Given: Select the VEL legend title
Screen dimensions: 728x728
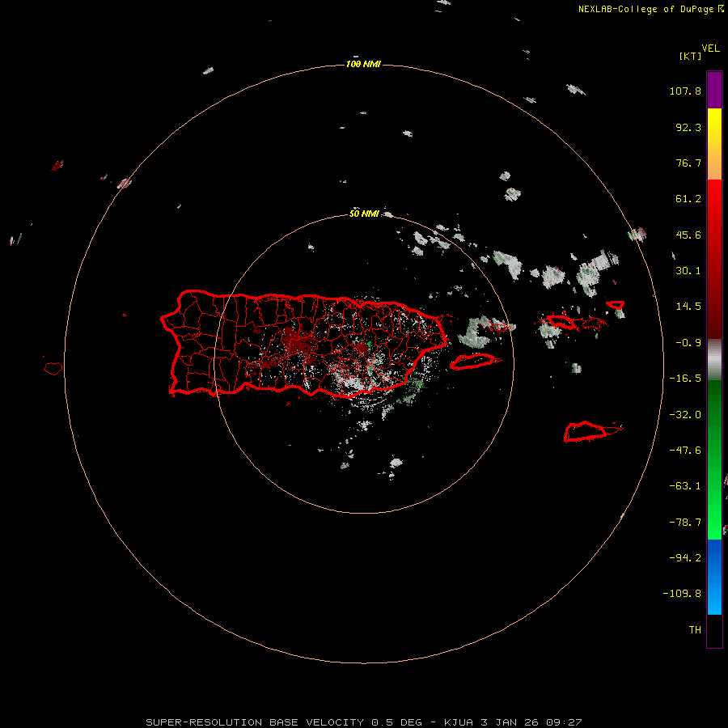Looking at the screenshot, I should point(710,49).
